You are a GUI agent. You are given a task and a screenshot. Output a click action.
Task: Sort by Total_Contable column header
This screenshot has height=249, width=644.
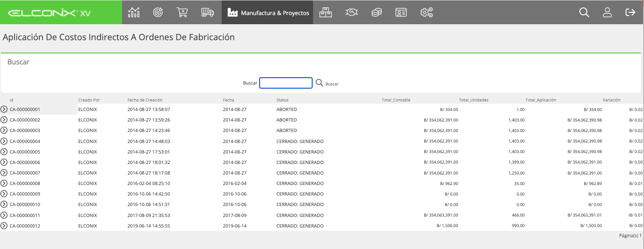click(396, 100)
